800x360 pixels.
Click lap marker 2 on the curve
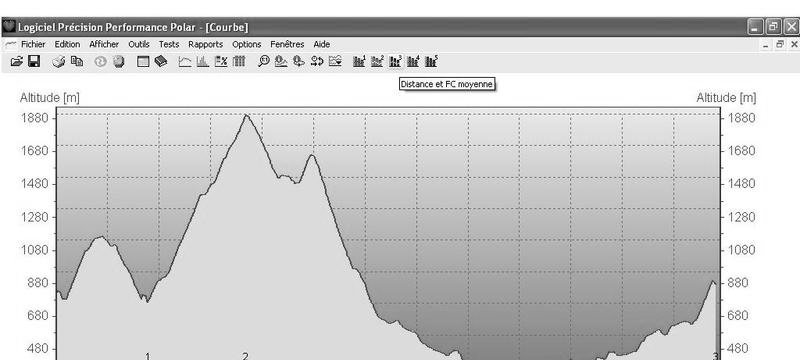245,356
